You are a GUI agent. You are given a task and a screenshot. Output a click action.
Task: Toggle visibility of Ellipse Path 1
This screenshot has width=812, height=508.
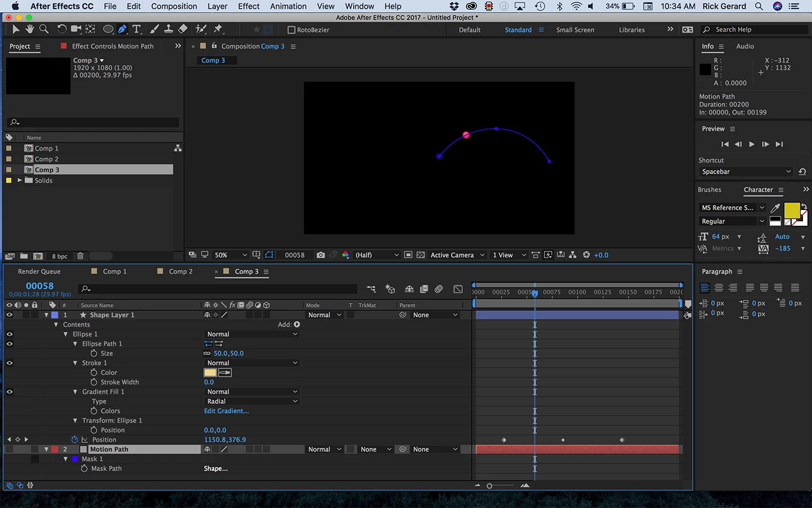pos(9,344)
